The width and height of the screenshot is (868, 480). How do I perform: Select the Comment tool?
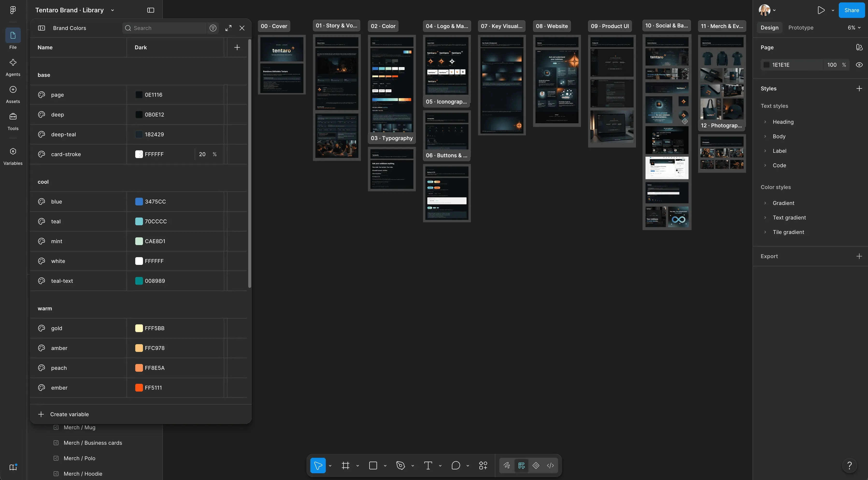point(455,465)
